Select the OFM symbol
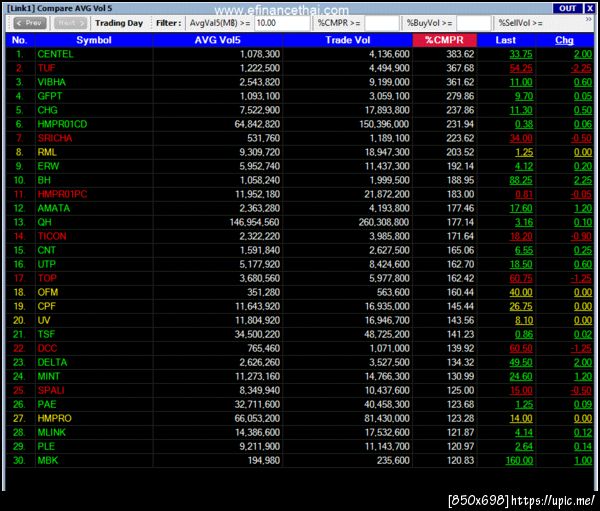600x511 pixels. [48, 292]
